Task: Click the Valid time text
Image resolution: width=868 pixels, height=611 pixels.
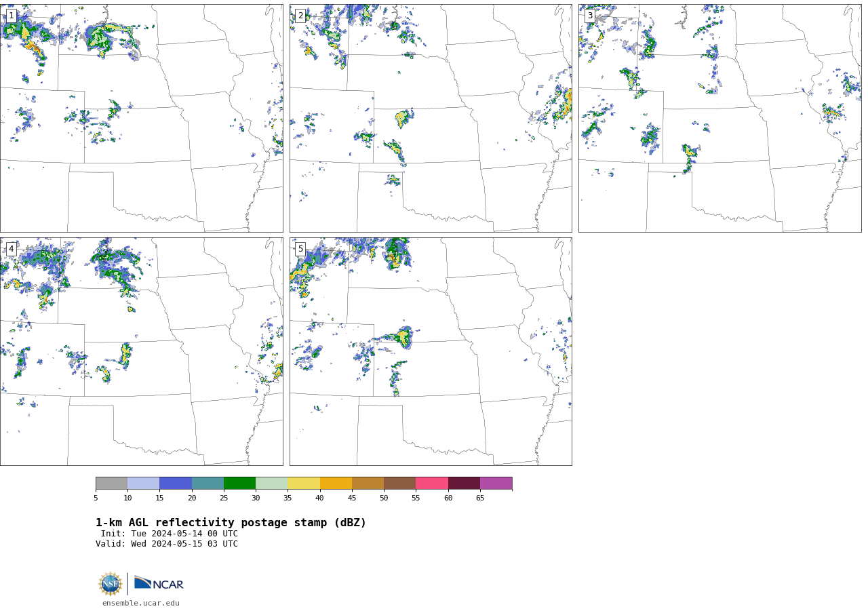Action: [167, 544]
